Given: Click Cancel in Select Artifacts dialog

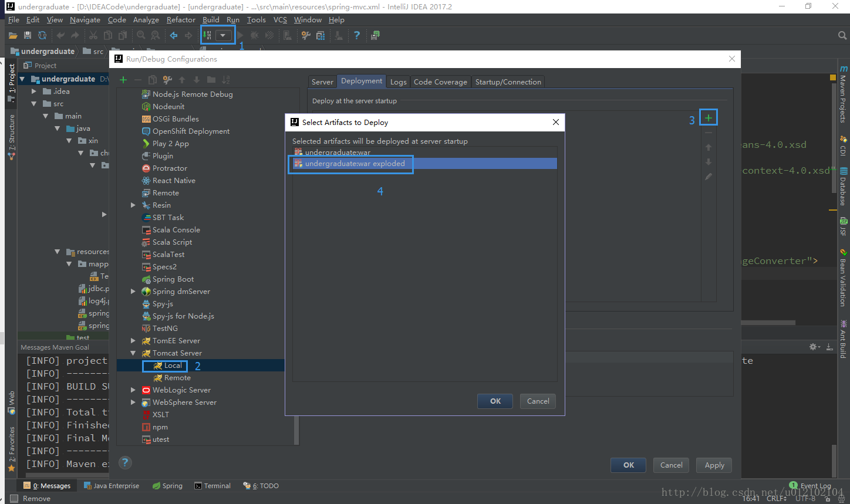Looking at the screenshot, I should 538,401.
